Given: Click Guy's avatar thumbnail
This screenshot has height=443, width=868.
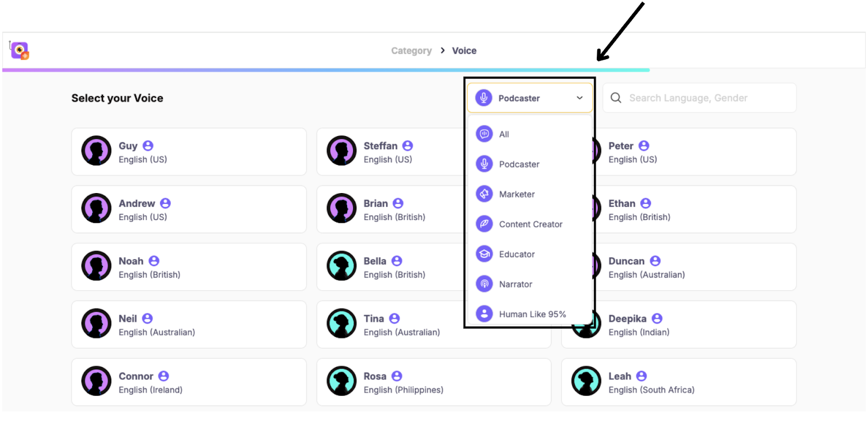Looking at the screenshot, I should pos(97,151).
